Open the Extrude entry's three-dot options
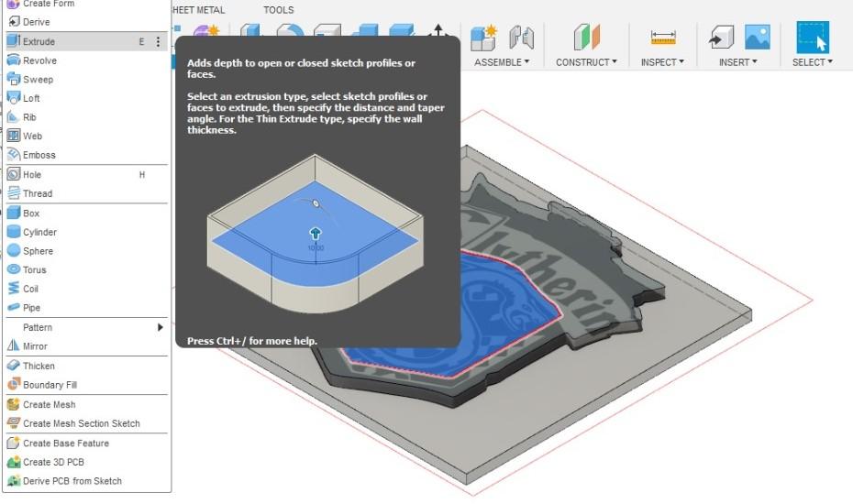Screen dimensions: 853x504 (x=158, y=41)
